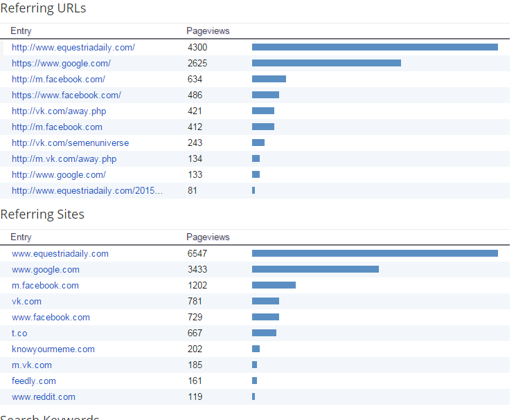Click the pageview bar for m.facebook.com site

pos(274,285)
